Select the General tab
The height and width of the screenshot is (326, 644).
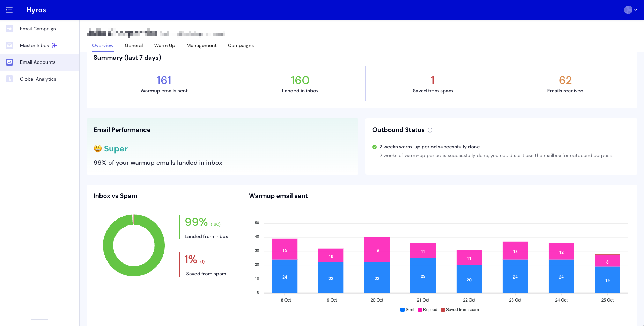[x=134, y=45]
